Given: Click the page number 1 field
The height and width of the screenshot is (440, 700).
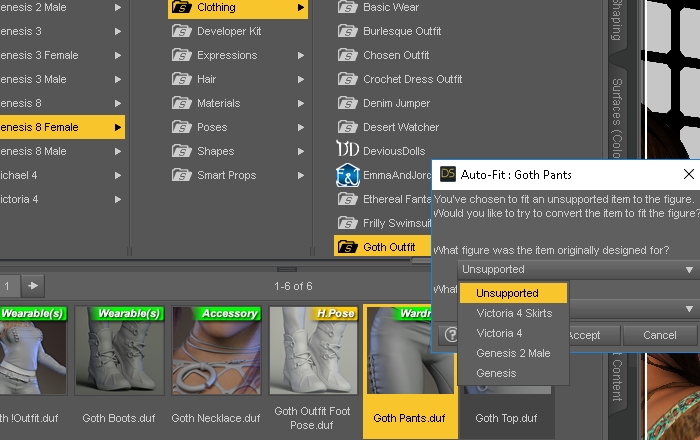Looking at the screenshot, I should click(9, 286).
